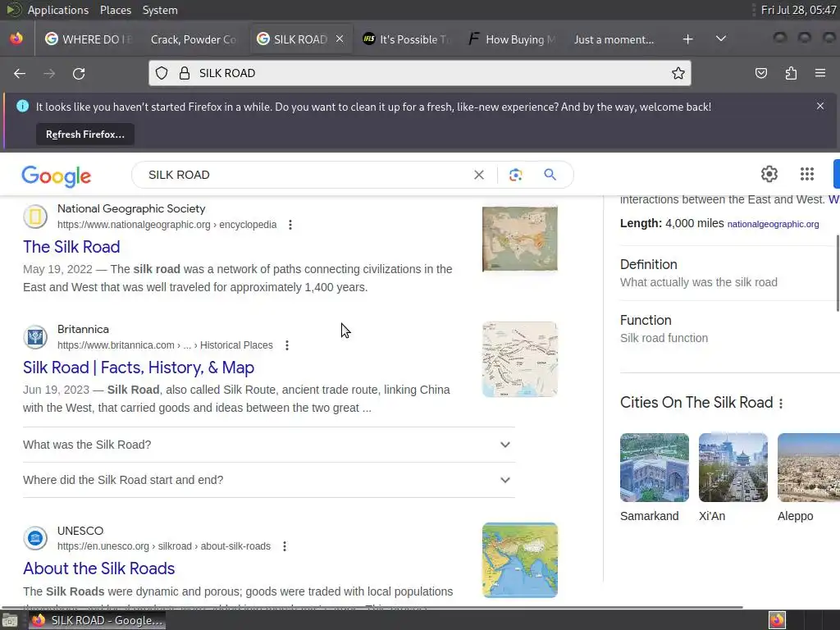Viewport: 840px width, 630px height.
Task: Submit search with the magnifier icon
Action: pyautogui.click(x=550, y=175)
